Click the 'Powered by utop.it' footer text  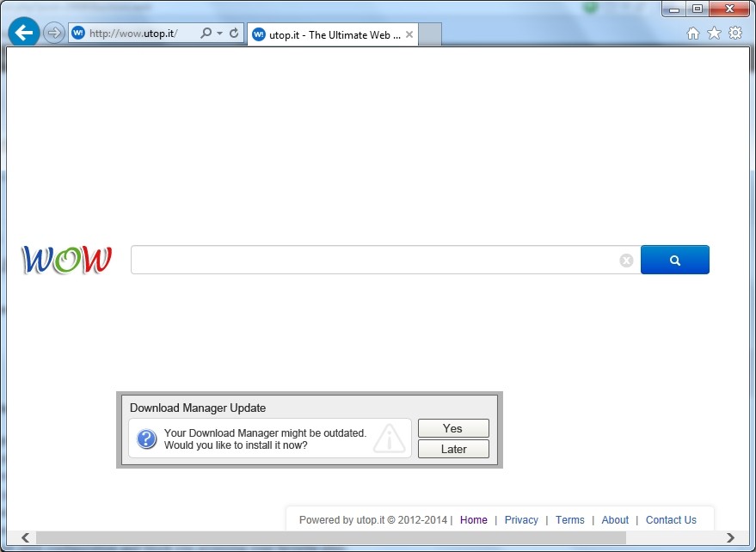(373, 519)
